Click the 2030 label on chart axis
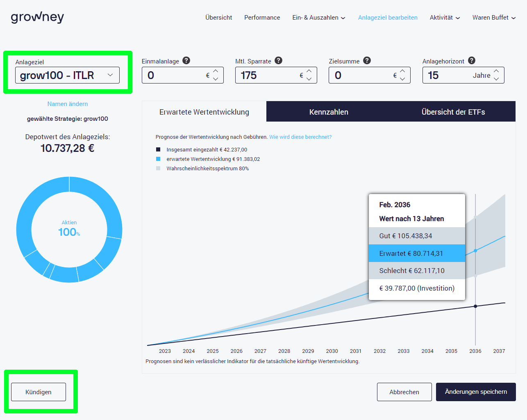This screenshot has height=420, width=527. 332,351
